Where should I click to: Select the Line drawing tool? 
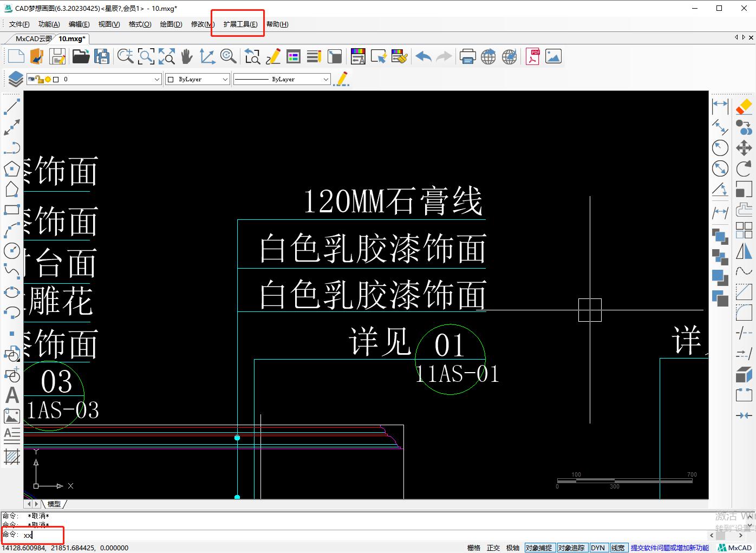click(12, 106)
